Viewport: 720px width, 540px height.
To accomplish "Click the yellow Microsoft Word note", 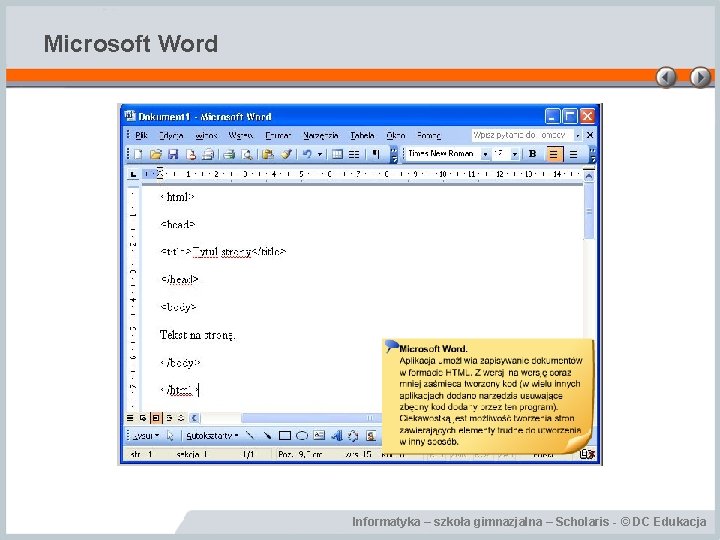I will tap(488, 395).
